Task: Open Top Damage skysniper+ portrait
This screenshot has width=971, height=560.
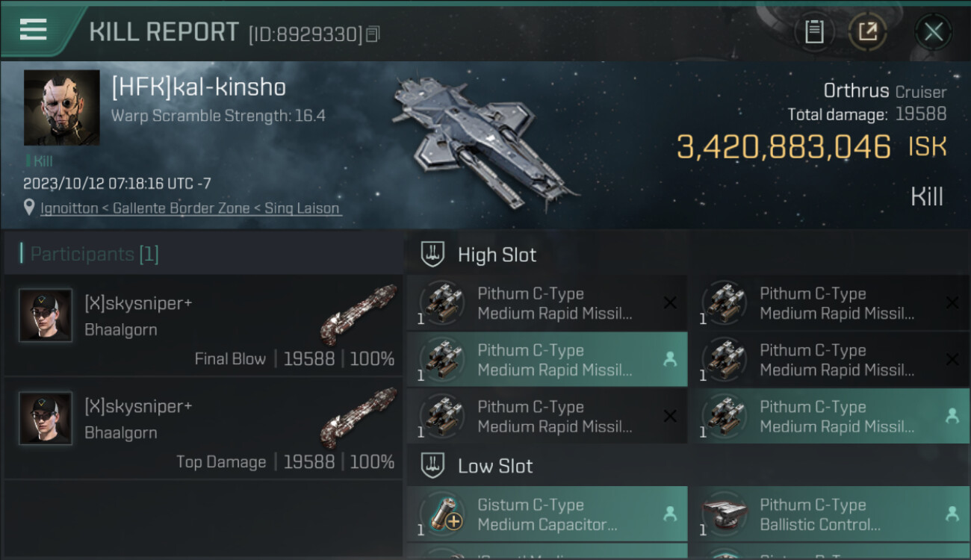Action: [46, 419]
